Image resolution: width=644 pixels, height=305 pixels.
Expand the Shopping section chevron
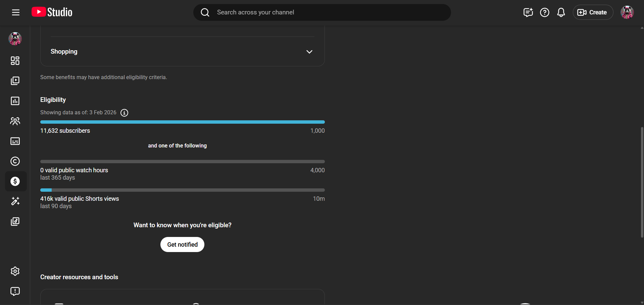[309, 52]
